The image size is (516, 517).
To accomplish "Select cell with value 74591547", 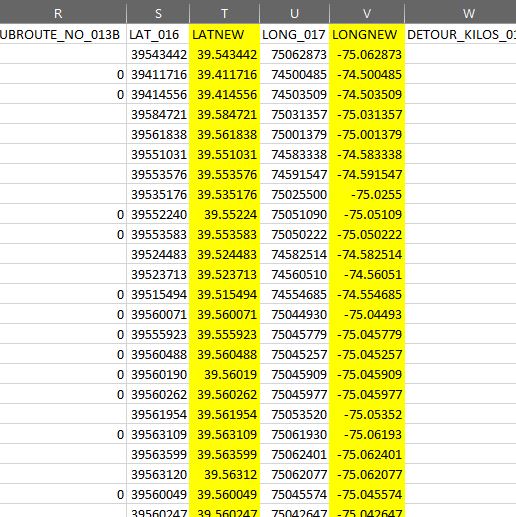I will tap(294, 174).
